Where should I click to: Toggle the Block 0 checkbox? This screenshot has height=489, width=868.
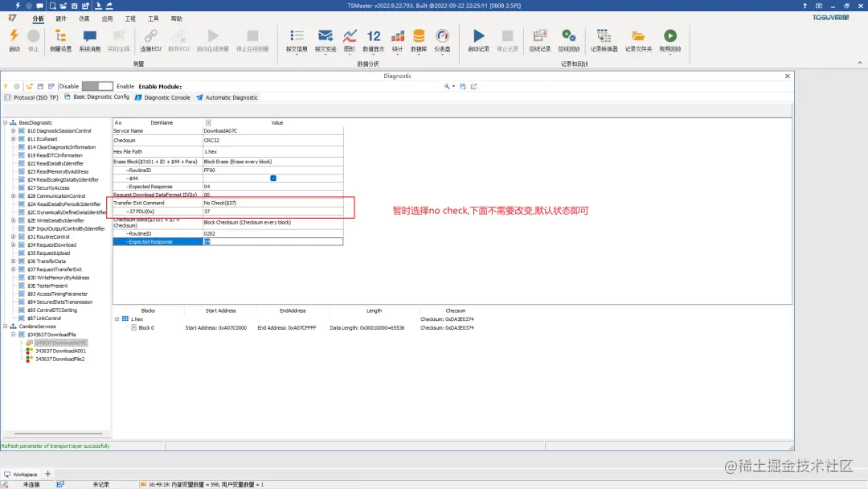point(134,328)
